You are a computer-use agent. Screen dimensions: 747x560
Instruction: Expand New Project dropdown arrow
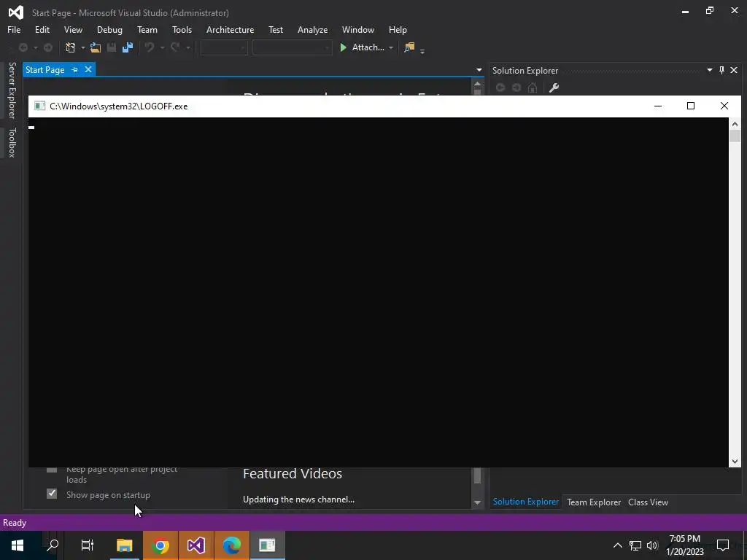(x=82, y=47)
